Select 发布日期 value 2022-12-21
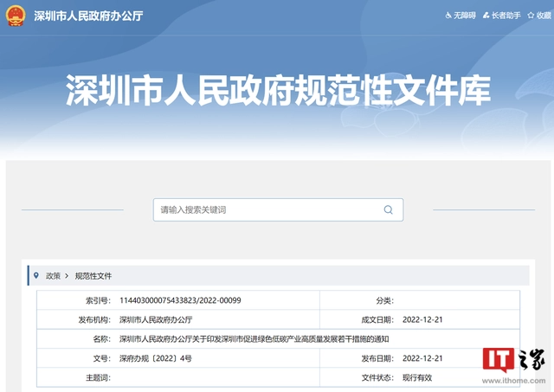The height and width of the screenshot is (392, 554). 422,358
